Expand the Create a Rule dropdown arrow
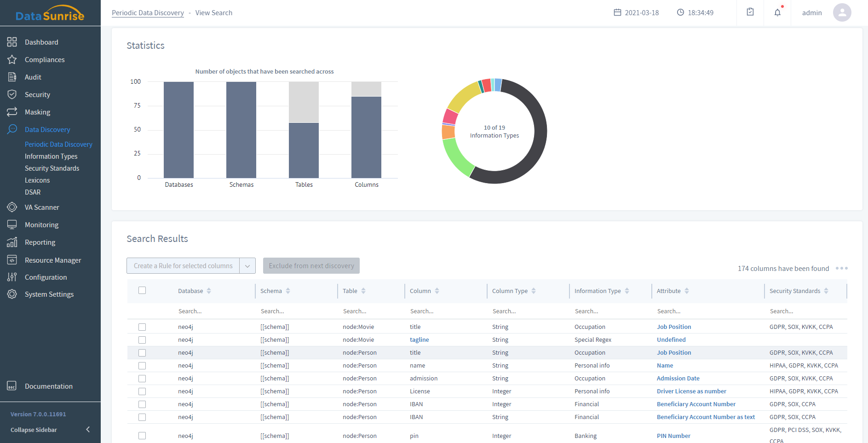The width and height of the screenshot is (868, 443). [247, 266]
